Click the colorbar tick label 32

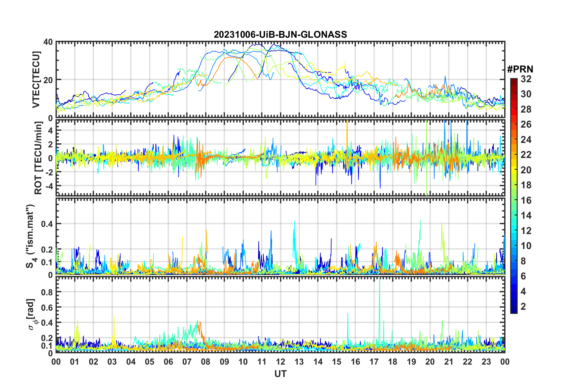coord(526,79)
